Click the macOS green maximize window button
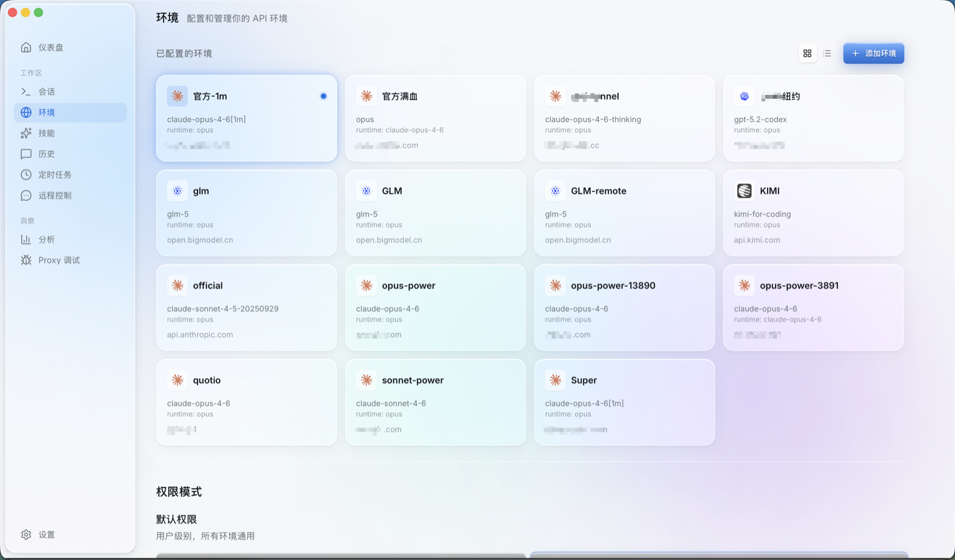The height and width of the screenshot is (560, 955). click(39, 13)
